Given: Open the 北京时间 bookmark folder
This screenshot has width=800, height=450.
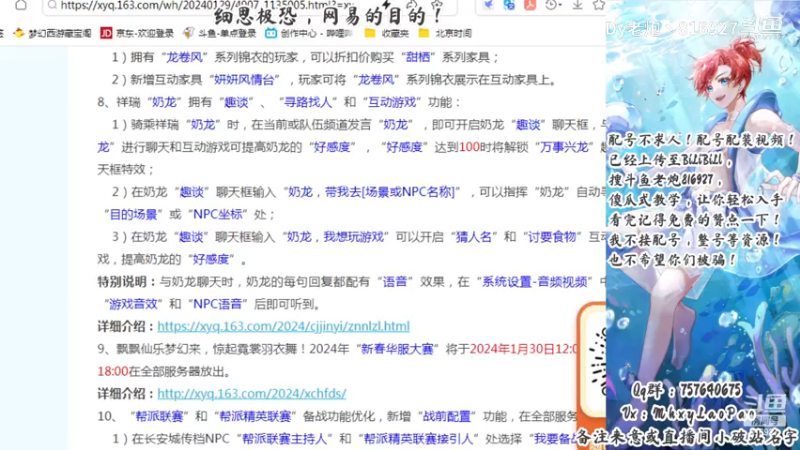Looking at the screenshot, I should tap(445, 33).
